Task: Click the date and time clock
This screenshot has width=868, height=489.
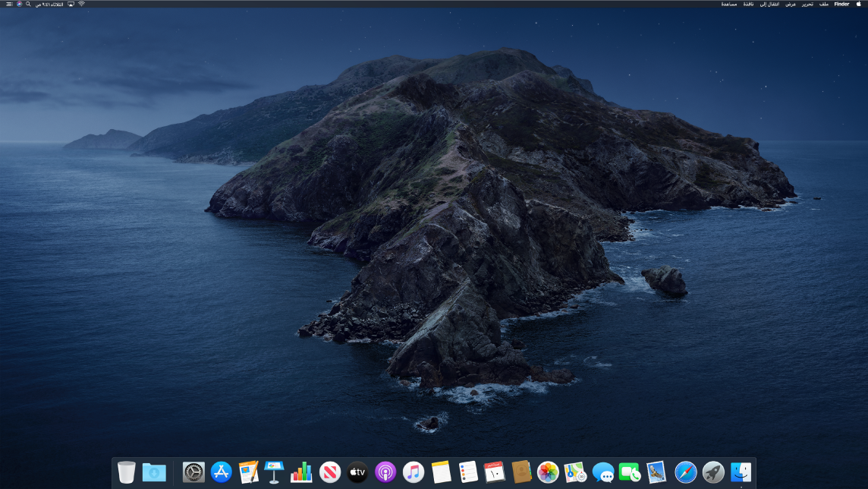Action: 49,4
